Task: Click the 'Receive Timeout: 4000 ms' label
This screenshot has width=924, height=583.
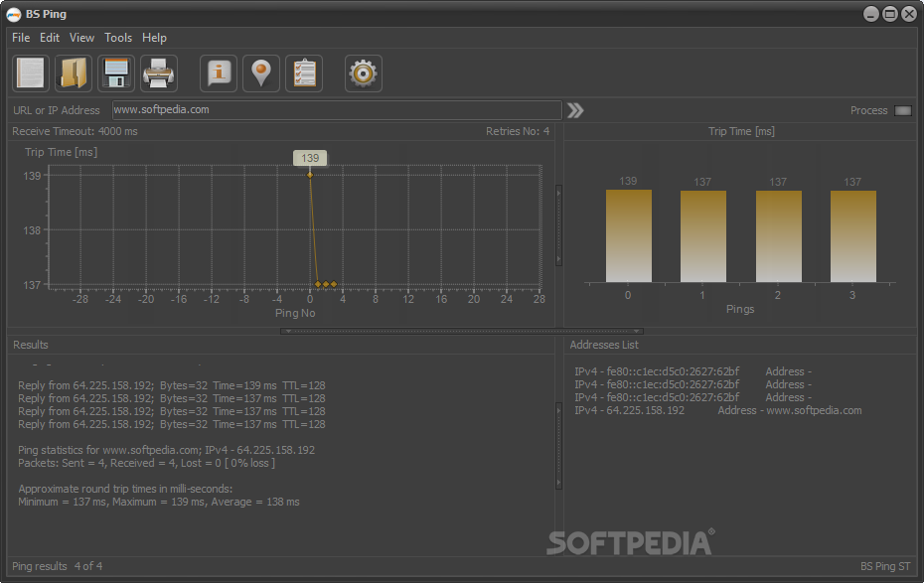Action: (75, 131)
